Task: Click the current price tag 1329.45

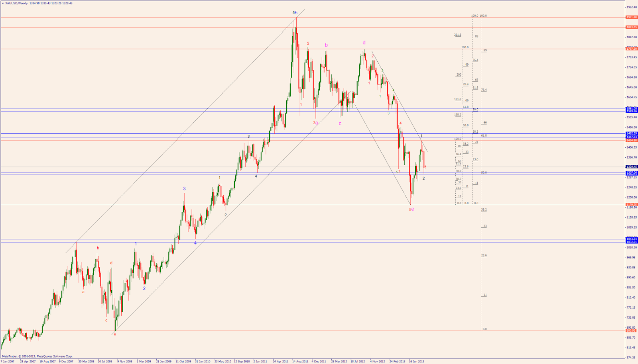Action: pos(632,167)
